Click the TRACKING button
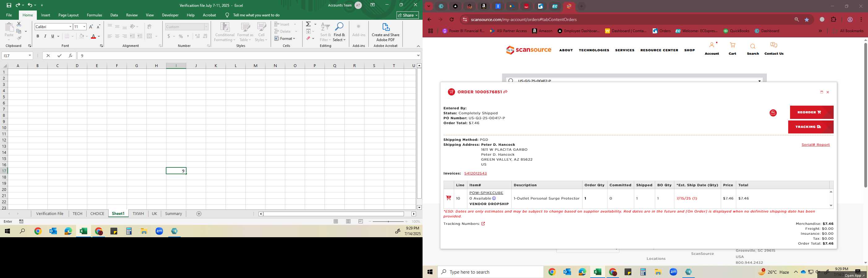The image size is (868, 278). click(x=811, y=127)
